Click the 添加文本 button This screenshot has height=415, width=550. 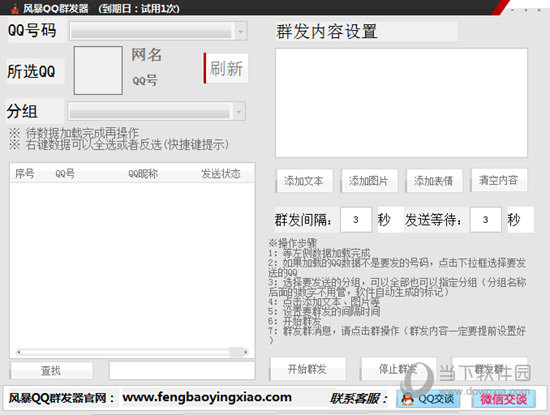304,181
